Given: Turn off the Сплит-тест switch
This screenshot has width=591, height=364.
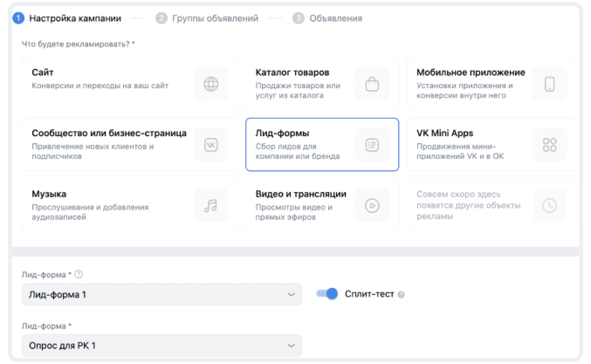Looking at the screenshot, I should 327,294.
